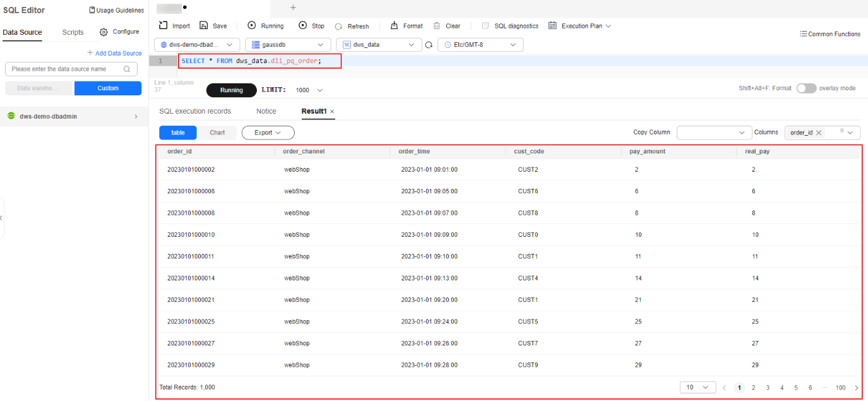Switch to table view
This screenshot has width=868, height=401.
pyautogui.click(x=178, y=133)
